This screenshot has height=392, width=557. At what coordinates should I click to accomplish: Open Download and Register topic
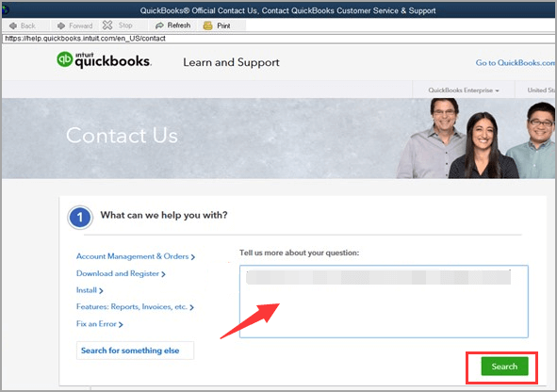point(121,273)
